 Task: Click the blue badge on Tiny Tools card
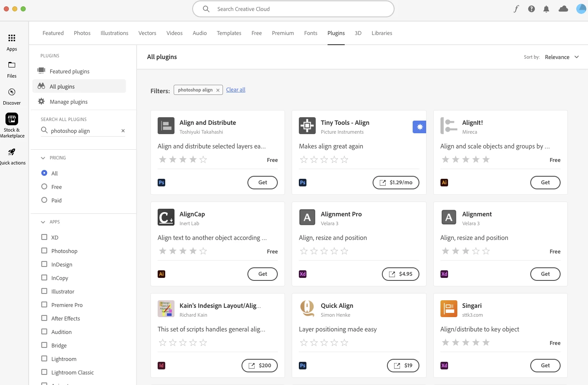pyautogui.click(x=419, y=127)
